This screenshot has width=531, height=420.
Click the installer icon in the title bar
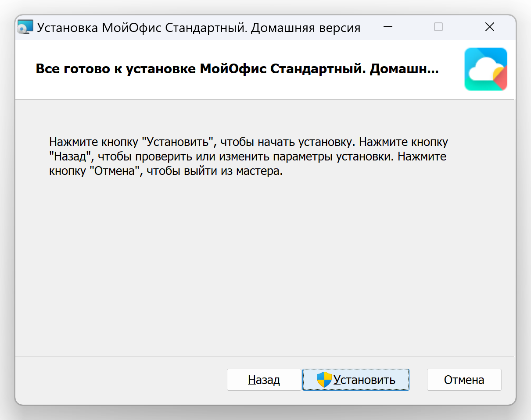tap(25, 28)
